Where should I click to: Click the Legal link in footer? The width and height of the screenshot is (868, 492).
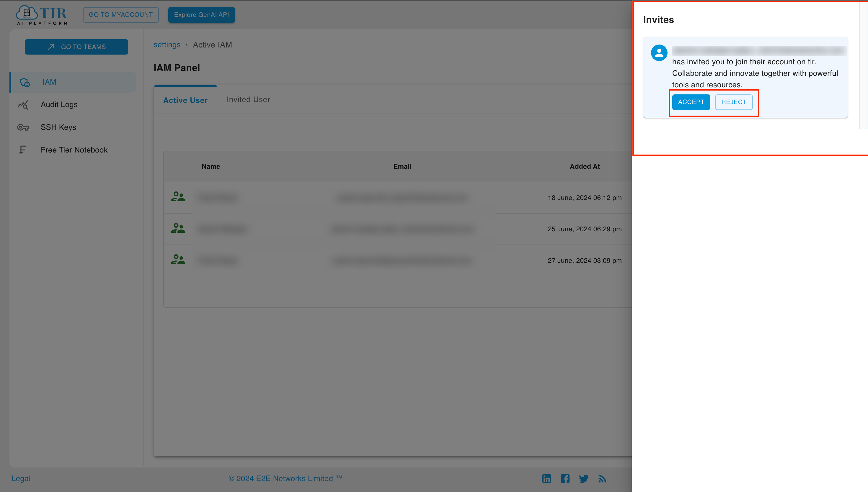(x=21, y=478)
